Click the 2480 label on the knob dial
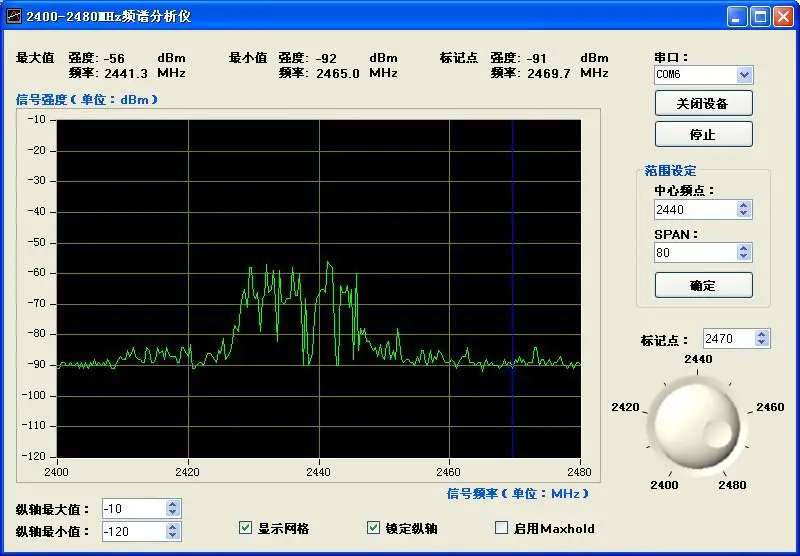 click(x=732, y=485)
